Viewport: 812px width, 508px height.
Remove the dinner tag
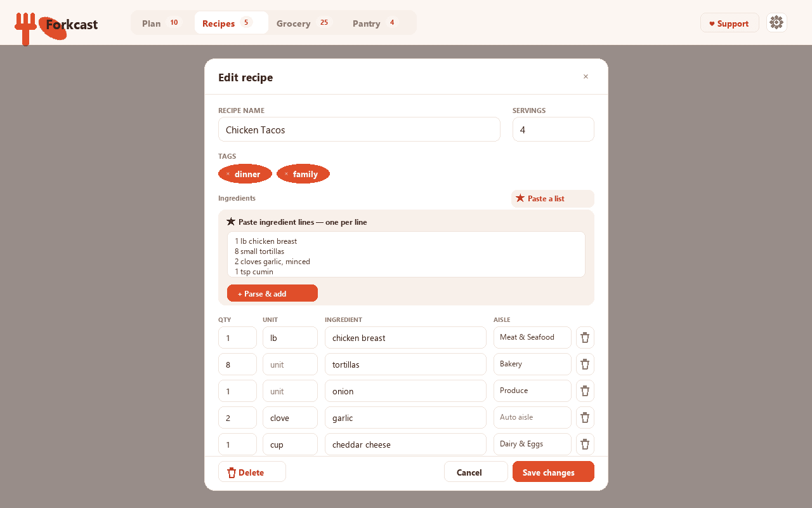click(228, 174)
